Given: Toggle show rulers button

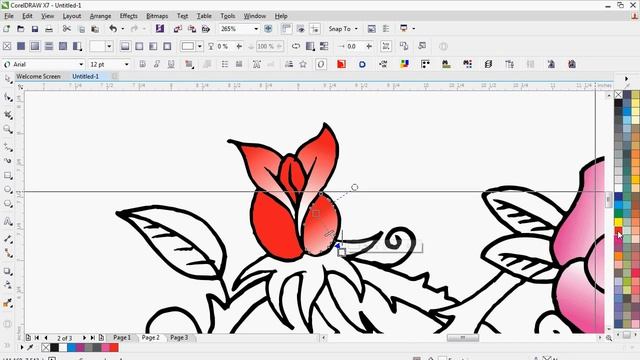Looking at the screenshot, I should (287, 29).
